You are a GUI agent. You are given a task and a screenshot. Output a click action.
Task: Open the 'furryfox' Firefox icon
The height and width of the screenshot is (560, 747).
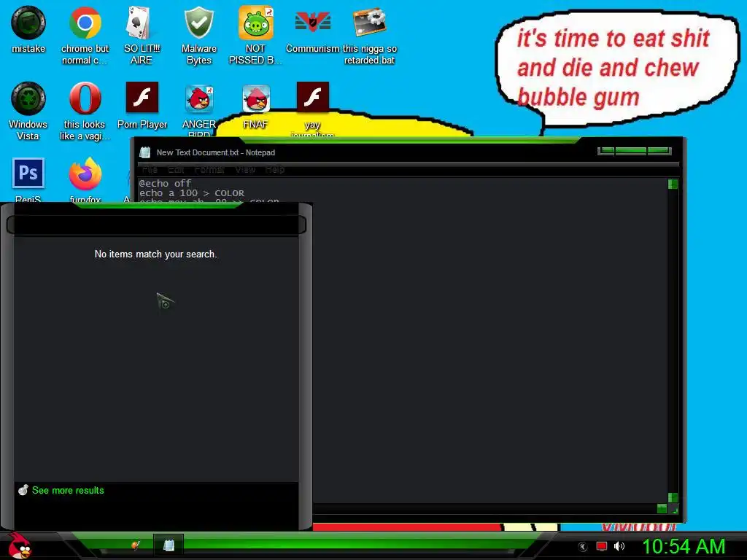point(85,174)
